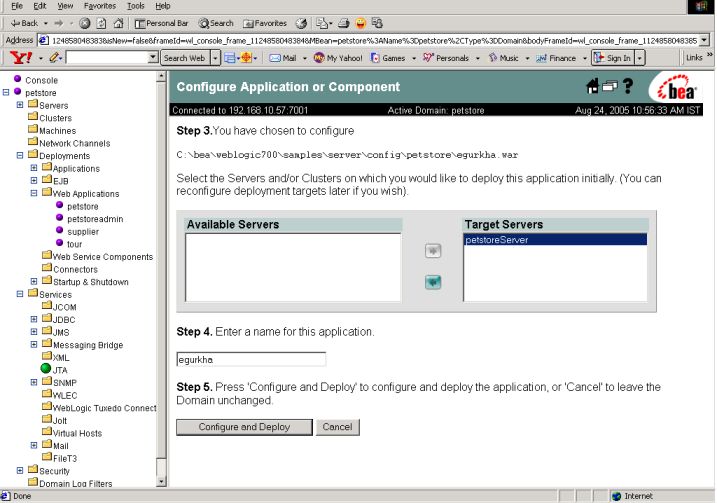
Task: Open the Help menu
Action: [163, 6]
